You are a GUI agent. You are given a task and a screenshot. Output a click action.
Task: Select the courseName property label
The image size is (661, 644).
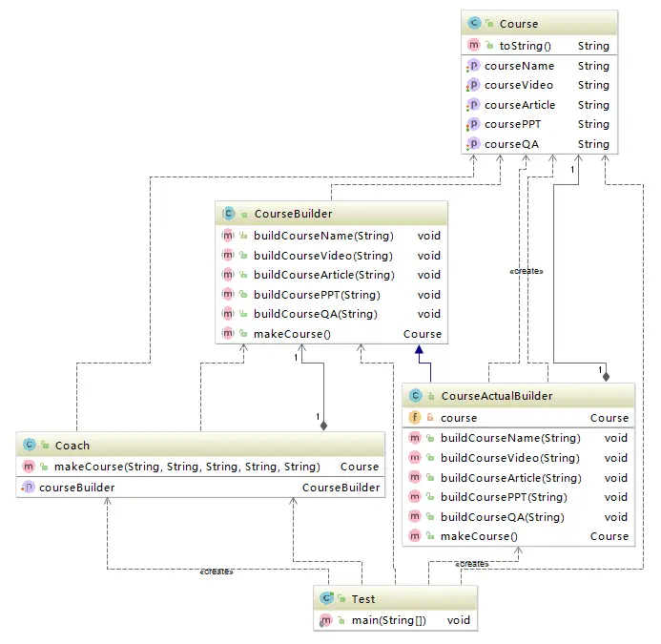pyautogui.click(x=519, y=66)
